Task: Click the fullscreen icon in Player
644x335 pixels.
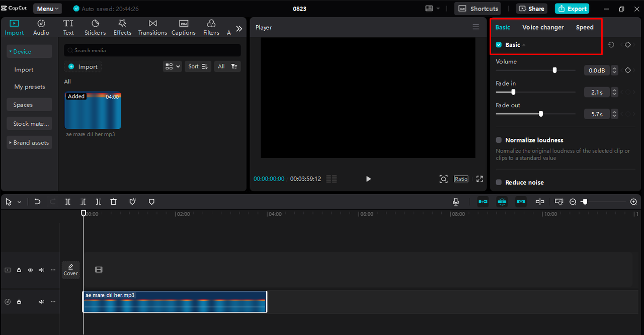Action: (x=479, y=179)
